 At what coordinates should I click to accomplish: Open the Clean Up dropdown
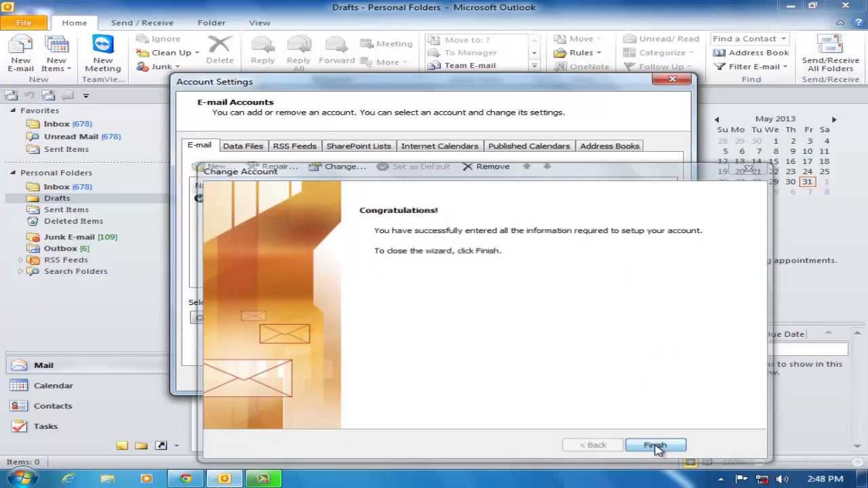click(x=167, y=52)
